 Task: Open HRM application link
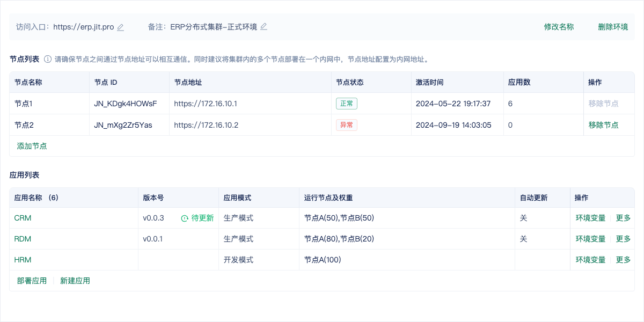pos(23,260)
